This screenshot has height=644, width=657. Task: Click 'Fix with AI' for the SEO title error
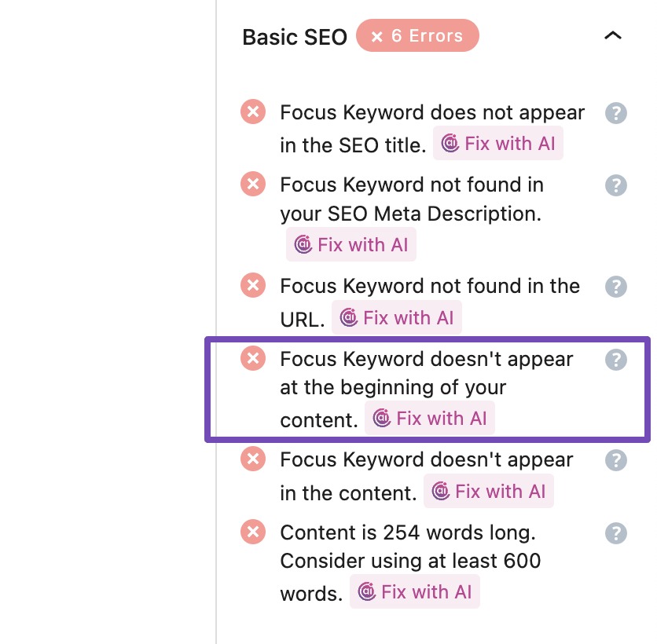[x=498, y=143]
